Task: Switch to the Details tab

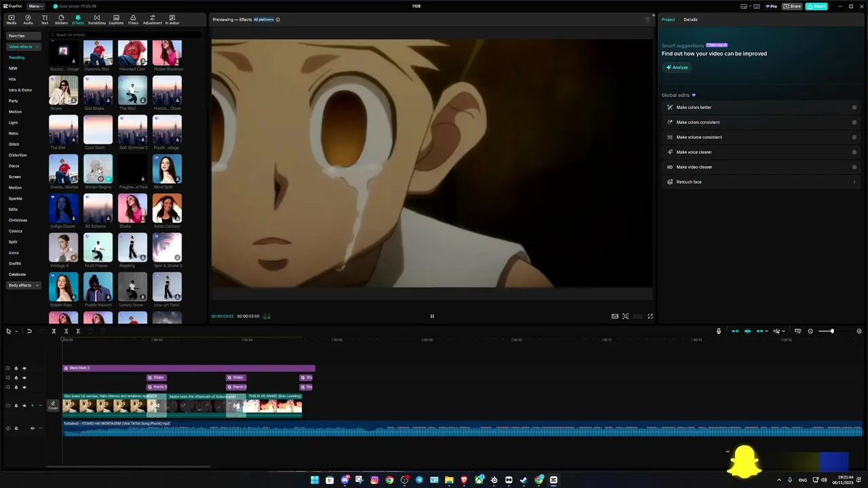Action: pyautogui.click(x=690, y=20)
